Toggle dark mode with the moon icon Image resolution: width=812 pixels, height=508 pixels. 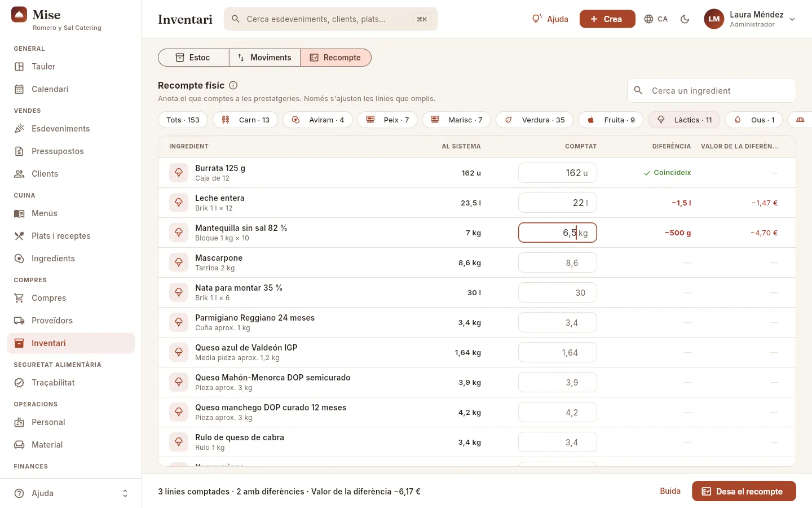pos(685,19)
